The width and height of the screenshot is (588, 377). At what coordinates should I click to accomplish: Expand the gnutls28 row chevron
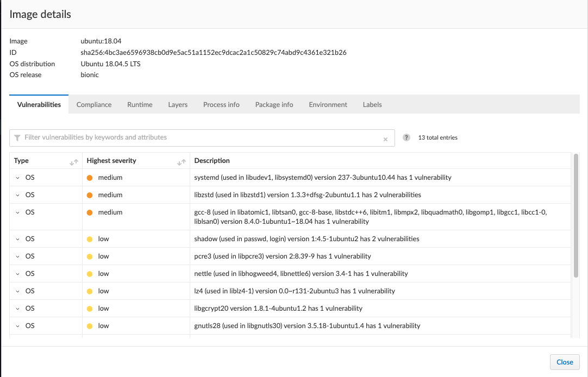click(x=17, y=326)
